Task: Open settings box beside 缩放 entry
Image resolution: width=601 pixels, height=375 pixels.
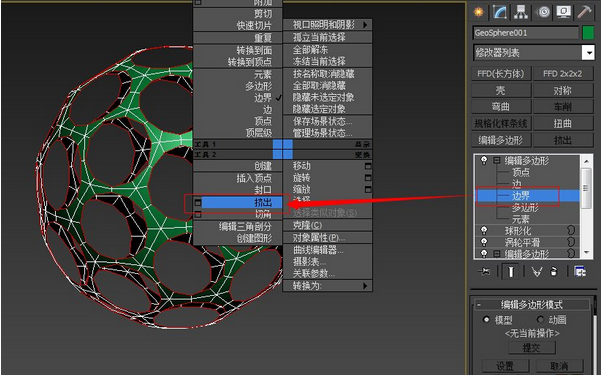Action: pyautogui.click(x=368, y=189)
